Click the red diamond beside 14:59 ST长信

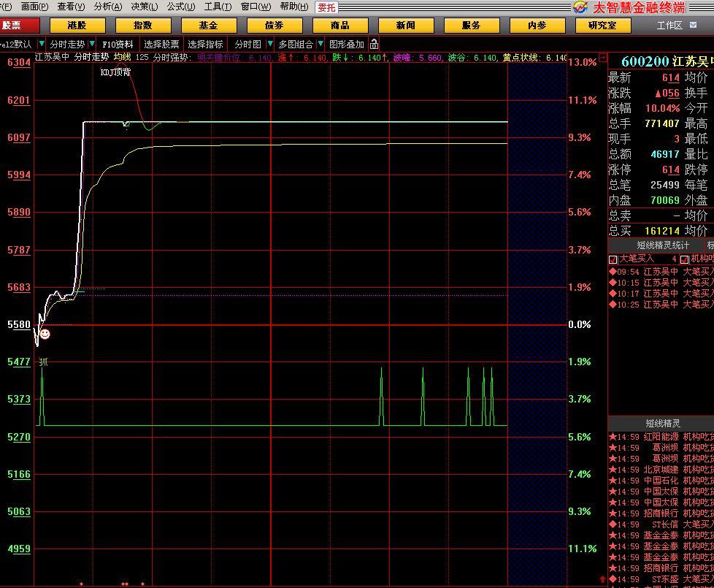point(613,524)
